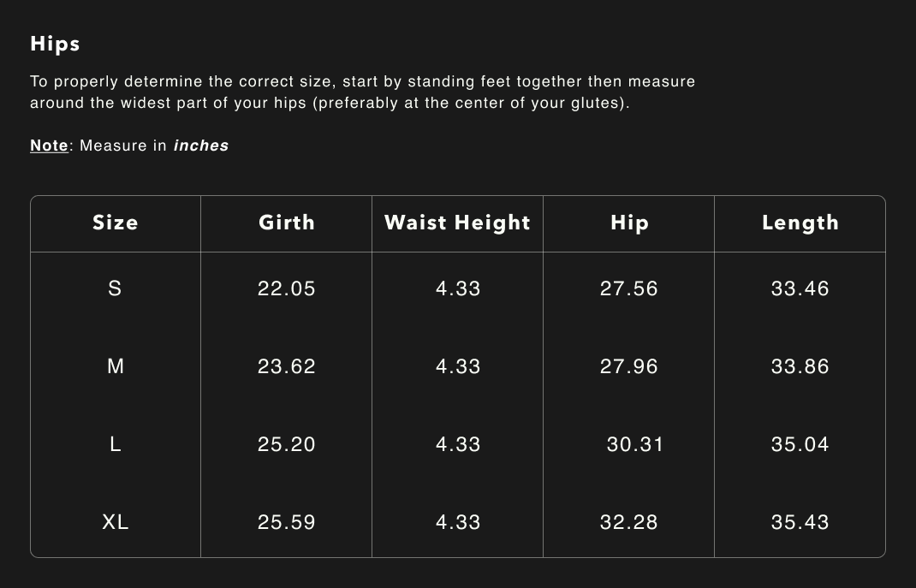Viewport: 916px width, 588px height.
Task: Select the Length column header
Action: tap(800, 223)
